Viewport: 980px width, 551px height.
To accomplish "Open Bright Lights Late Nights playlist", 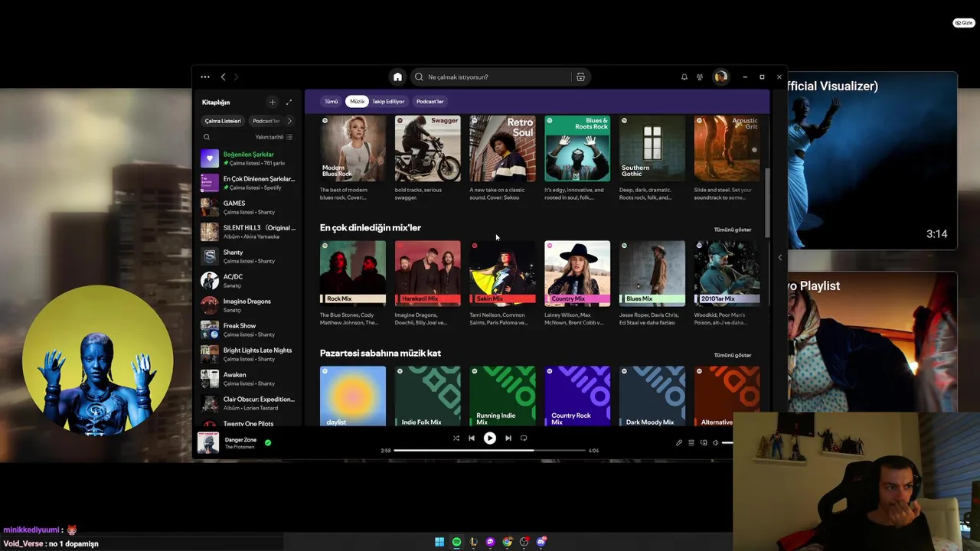I will [248, 354].
